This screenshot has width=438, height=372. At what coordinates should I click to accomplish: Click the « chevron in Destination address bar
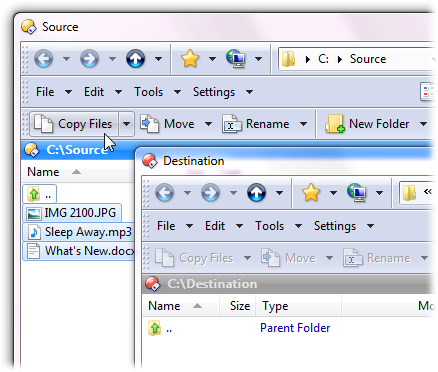pos(428,192)
